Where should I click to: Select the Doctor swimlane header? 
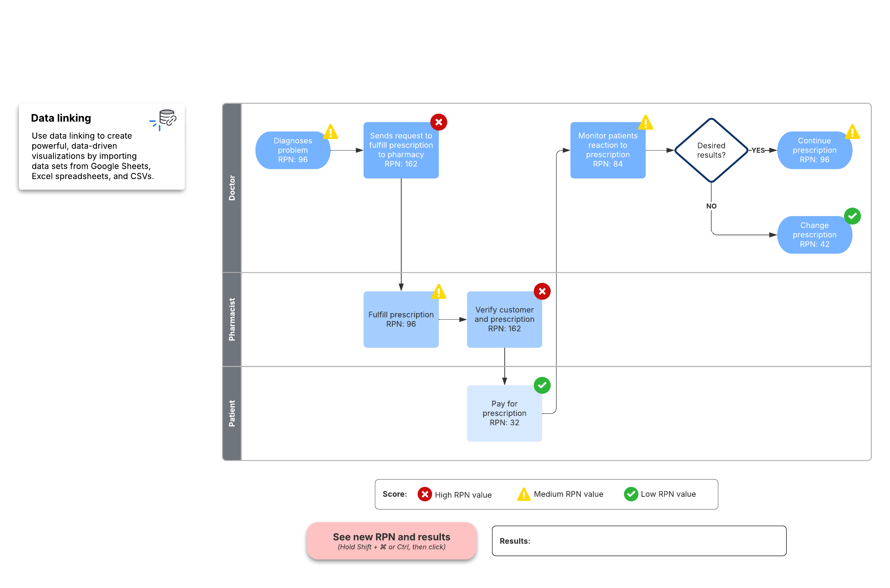coord(232,188)
